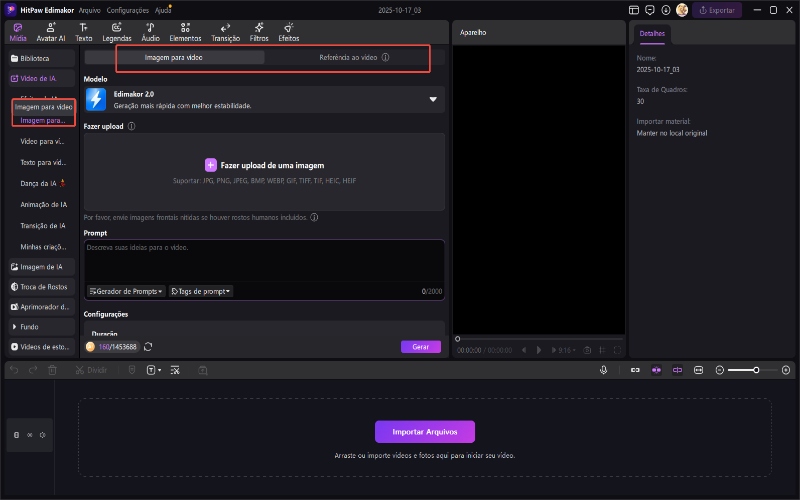Screen dimensions: 800x500
Task: Click the info icon beside Referência ao vídeo
Action: click(386, 58)
